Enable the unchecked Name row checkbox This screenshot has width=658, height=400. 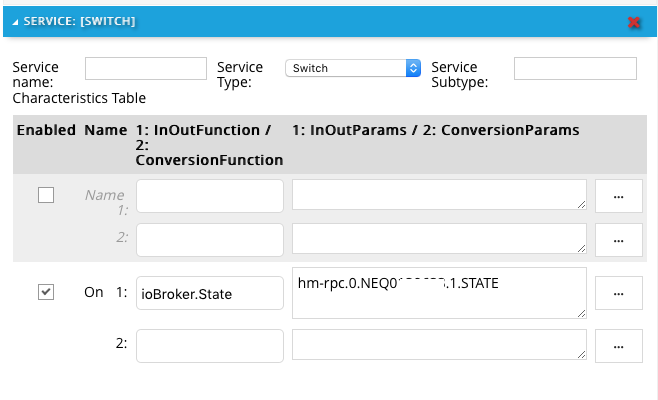[46, 195]
